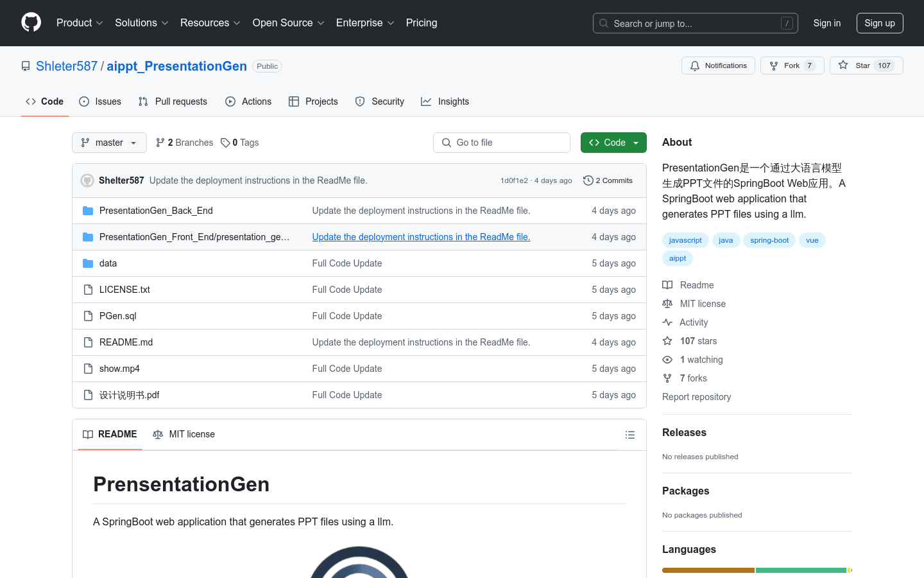Click the PGen.sql file icon
Viewport: 924px width, 578px height.
pyautogui.click(x=88, y=316)
